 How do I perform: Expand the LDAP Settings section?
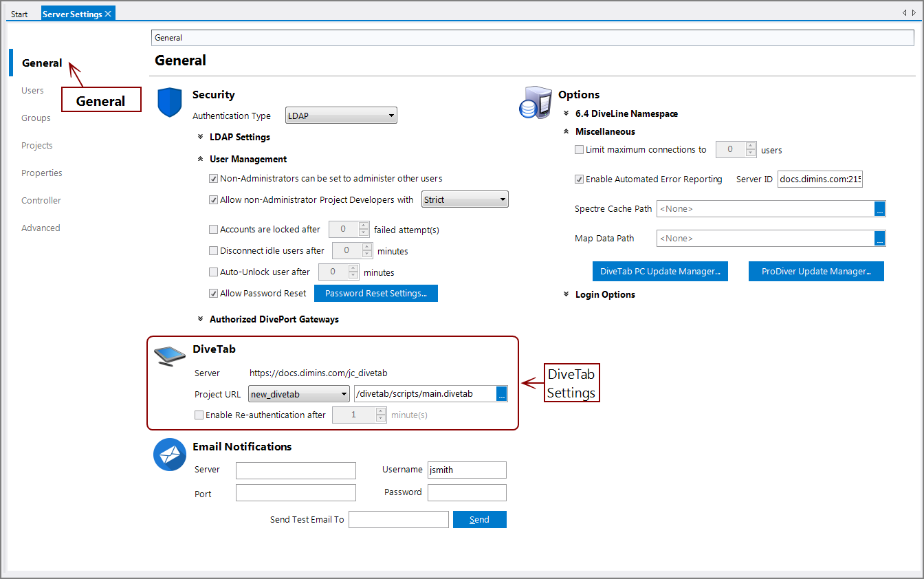201,138
